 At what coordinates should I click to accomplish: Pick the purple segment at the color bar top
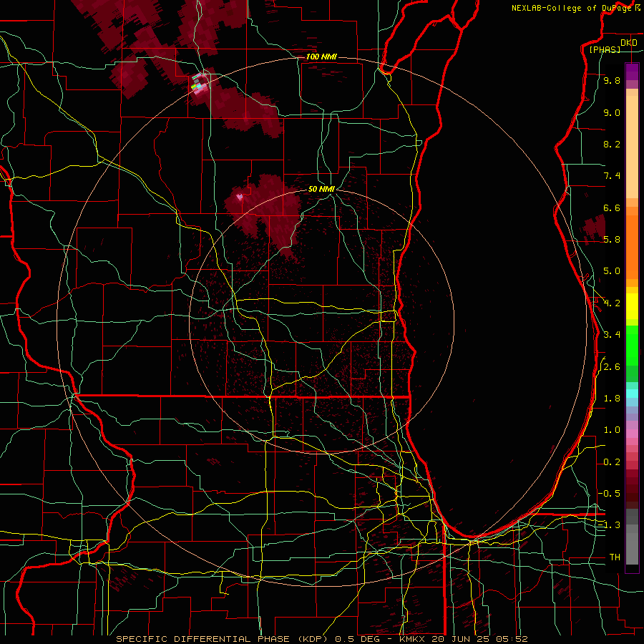coord(632,72)
